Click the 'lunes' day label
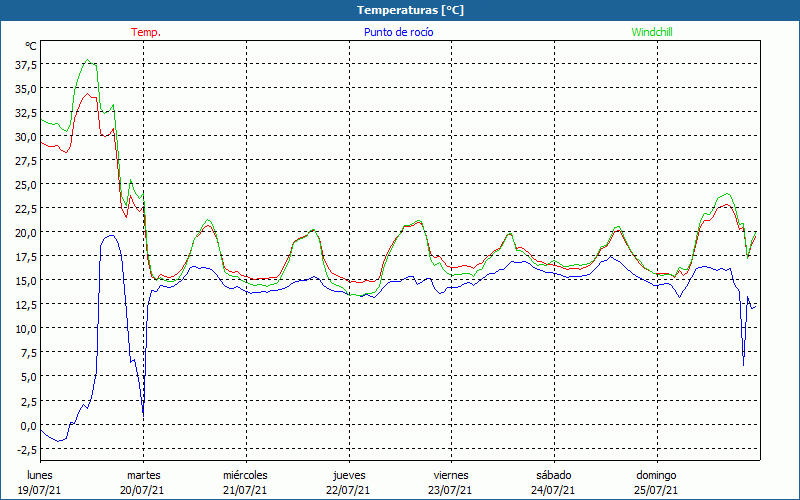 pyautogui.click(x=40, y=476)
